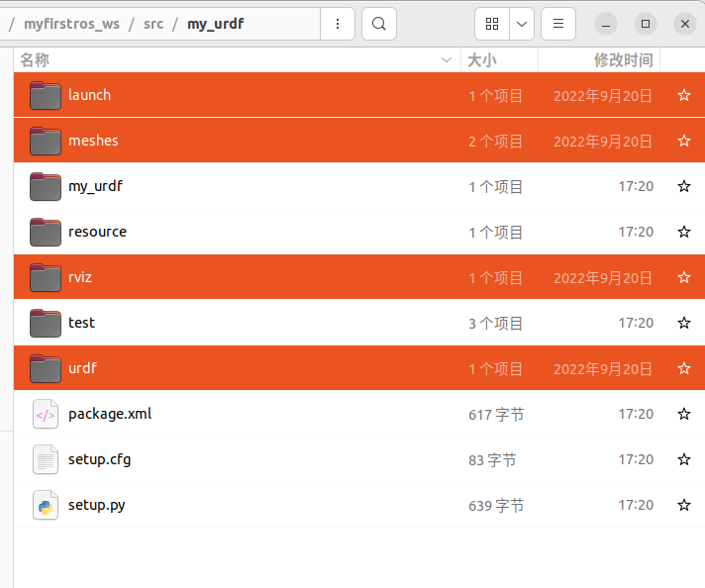Screen dimensions: 705x588
Task: Click the package.xml XML file icon
Action: pos(46,414)
